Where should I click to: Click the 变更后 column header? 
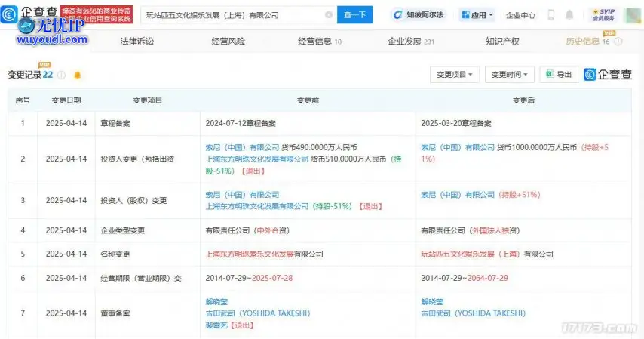523,100
